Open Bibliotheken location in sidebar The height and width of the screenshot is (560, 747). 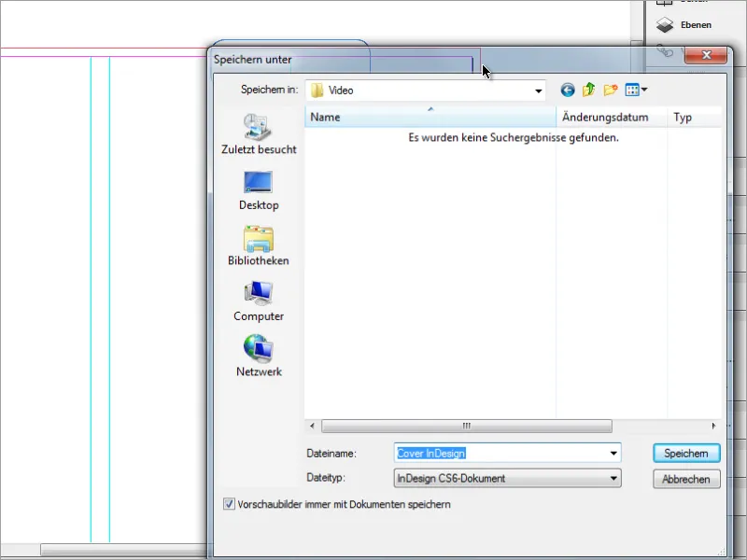coord(259,245)
